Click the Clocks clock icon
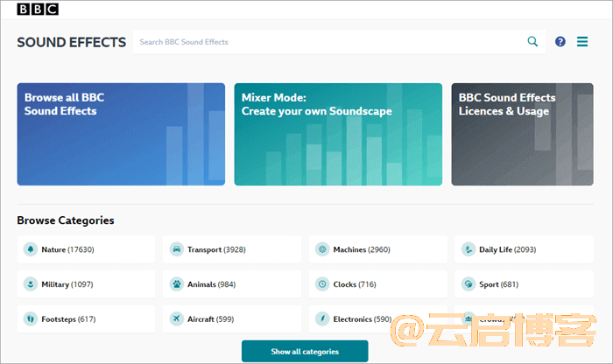The image size is (613, 364). [322, 283]
